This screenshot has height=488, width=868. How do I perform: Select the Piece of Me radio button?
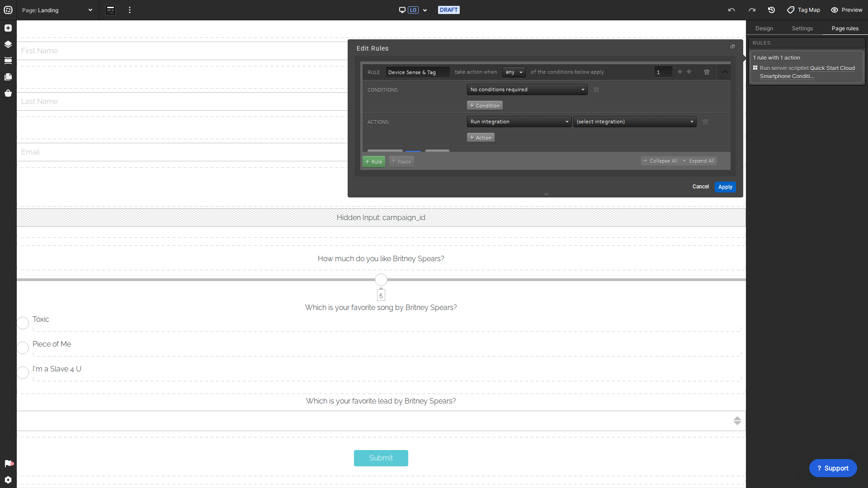coord(23,347)
